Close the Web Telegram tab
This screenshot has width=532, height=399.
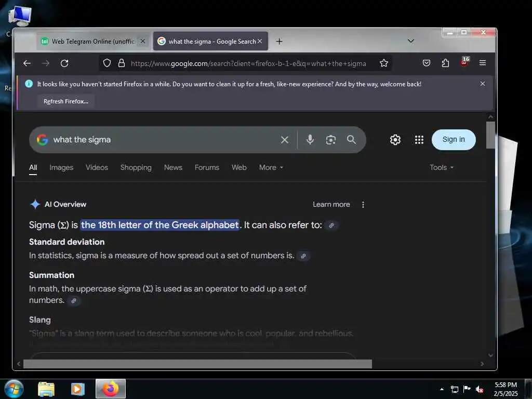(143, 41)
